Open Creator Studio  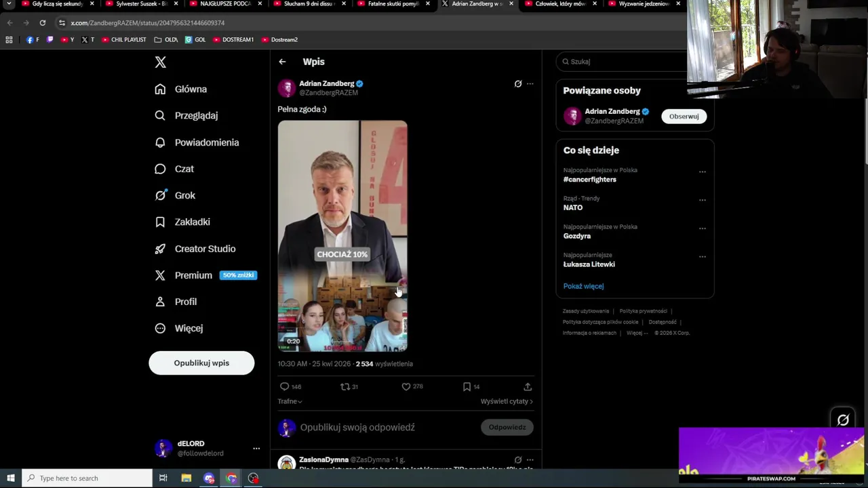195,249
